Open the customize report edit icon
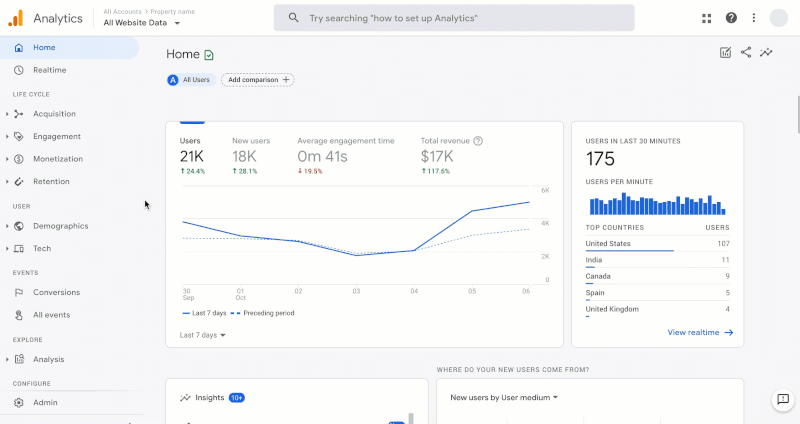 725,53
